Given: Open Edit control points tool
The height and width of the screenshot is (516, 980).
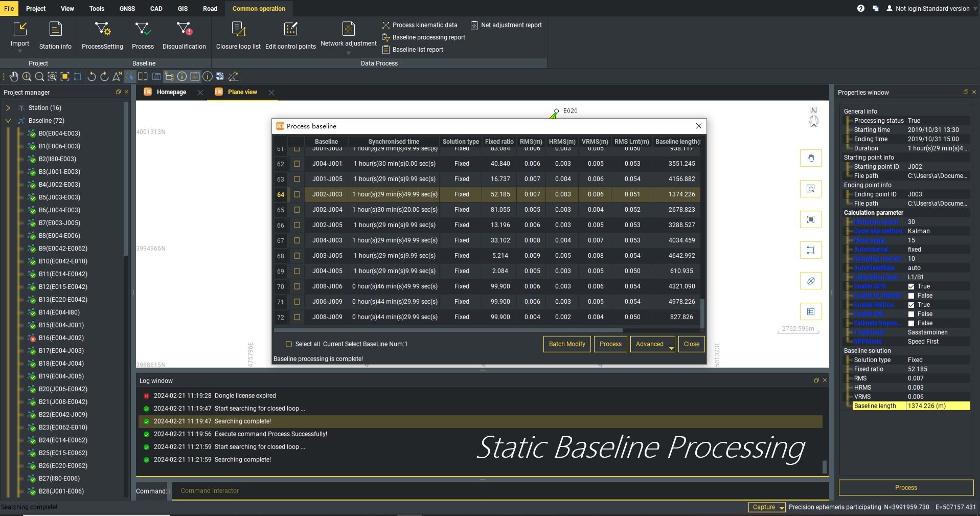Looking at the screenshot, I should click(290, 35).
